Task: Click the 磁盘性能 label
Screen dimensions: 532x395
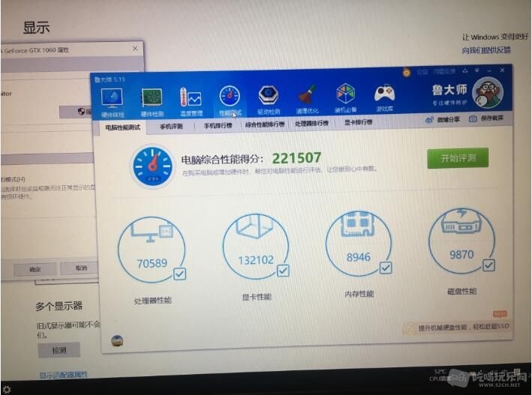Action: point(462,292)
